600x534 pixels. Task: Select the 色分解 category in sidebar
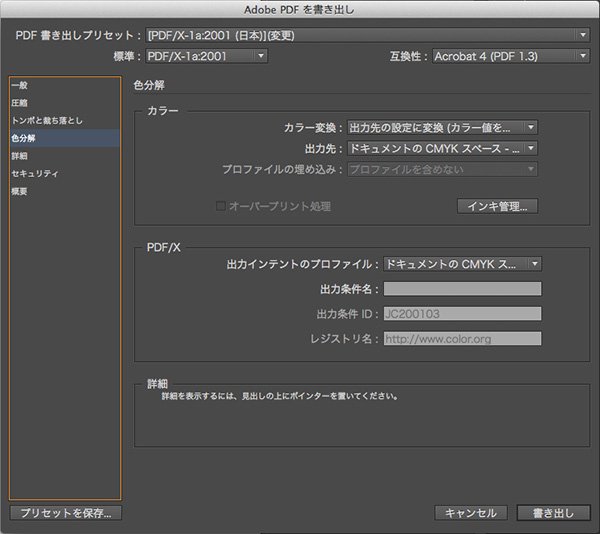(65, 138)
